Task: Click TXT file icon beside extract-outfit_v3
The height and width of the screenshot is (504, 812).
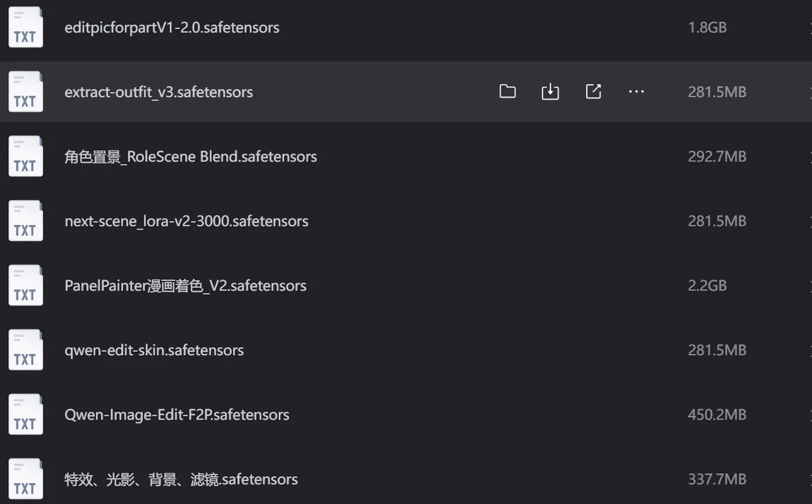Action: click(25, 92)
